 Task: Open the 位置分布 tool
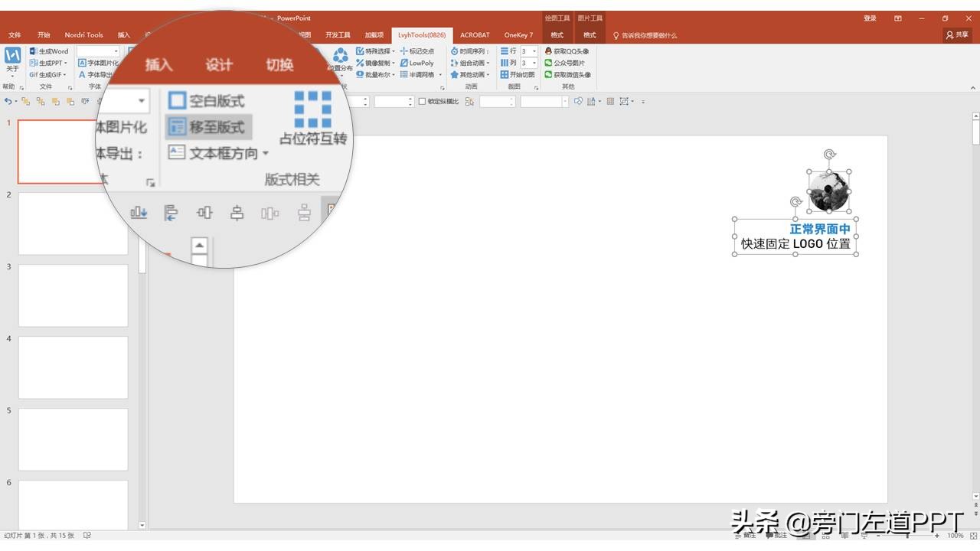[341, 61]
